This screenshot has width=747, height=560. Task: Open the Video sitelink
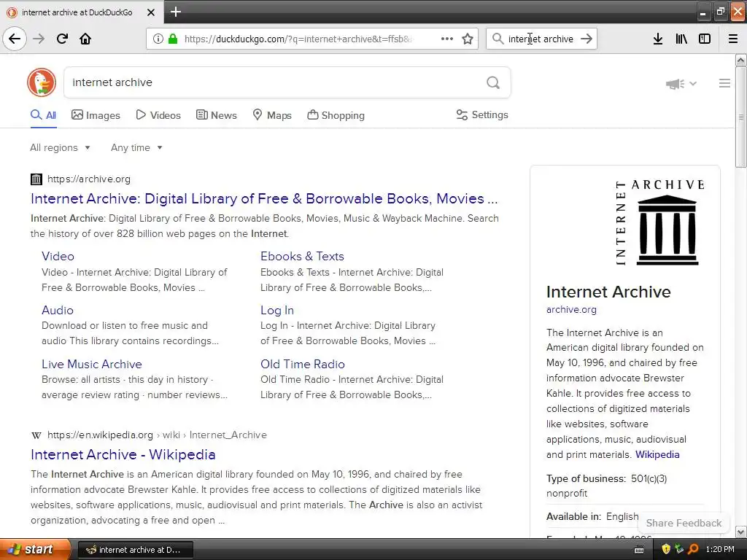[x=58, y=256]
